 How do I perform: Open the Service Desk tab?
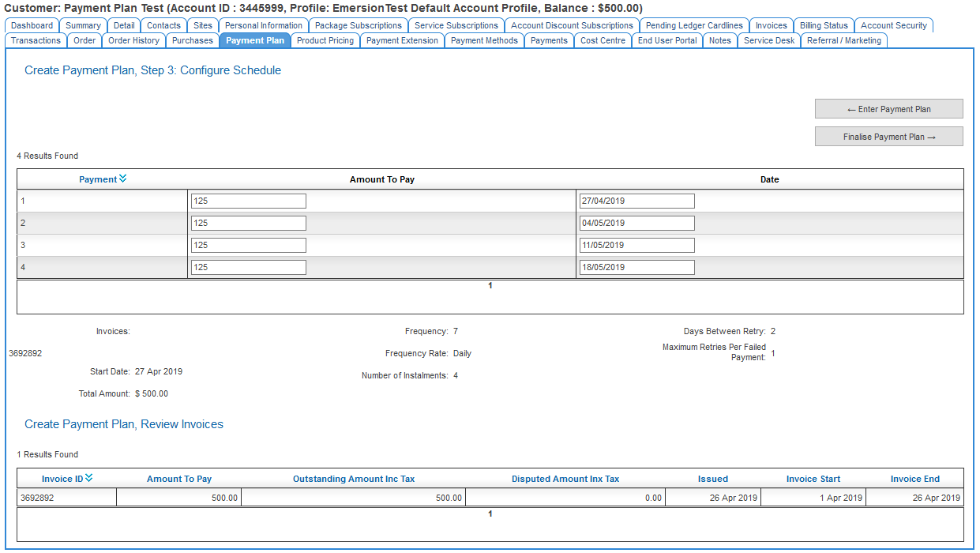(768, 40)
